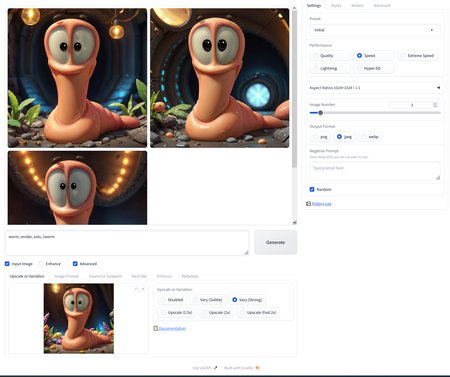Click the edit pencil icon above input image
450x377 pixels.
coord(136,289)
